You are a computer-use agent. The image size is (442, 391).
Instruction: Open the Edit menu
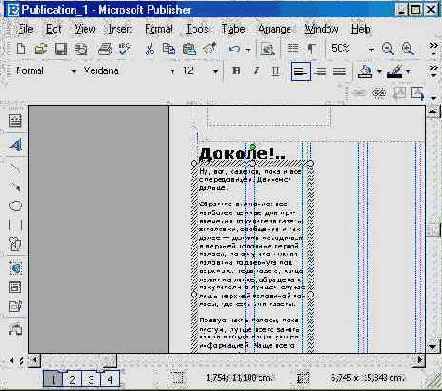point(53,29)
